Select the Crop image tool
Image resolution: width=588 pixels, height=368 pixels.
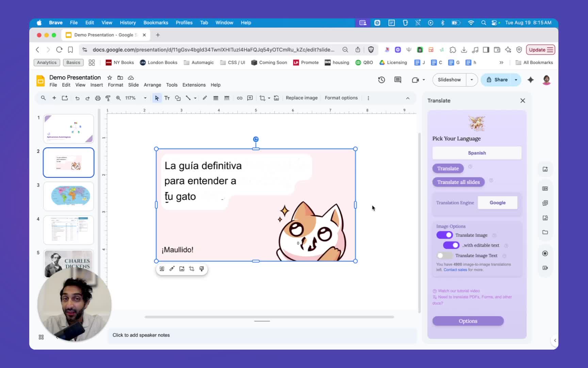click(x=262, y=98)
